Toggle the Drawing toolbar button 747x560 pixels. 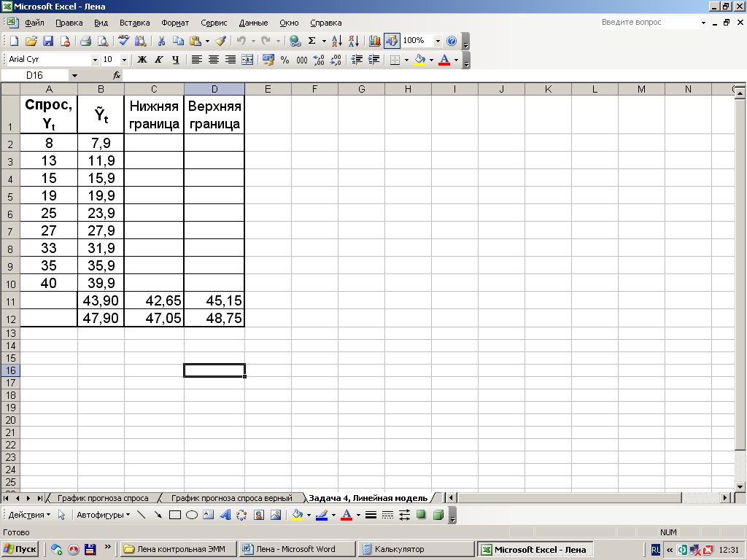click(x=392, y=41)
